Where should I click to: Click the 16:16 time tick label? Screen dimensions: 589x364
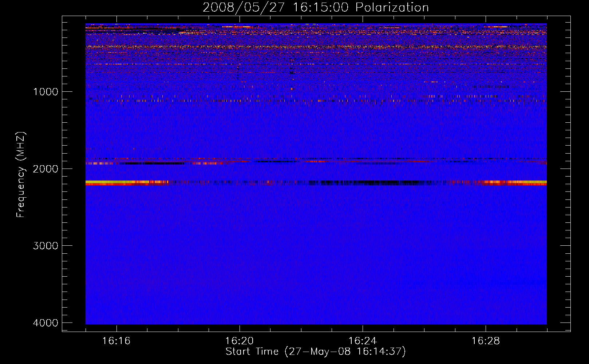[116, 341]
